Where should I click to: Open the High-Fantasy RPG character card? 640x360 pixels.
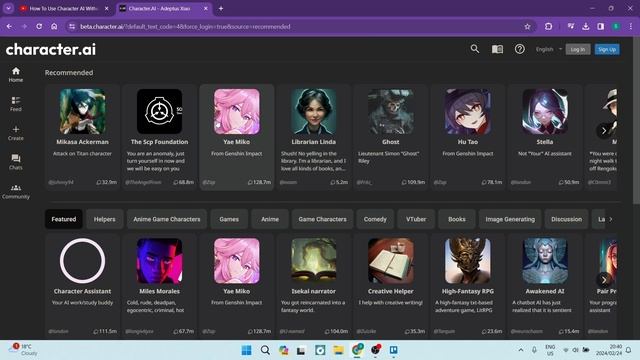468,287
